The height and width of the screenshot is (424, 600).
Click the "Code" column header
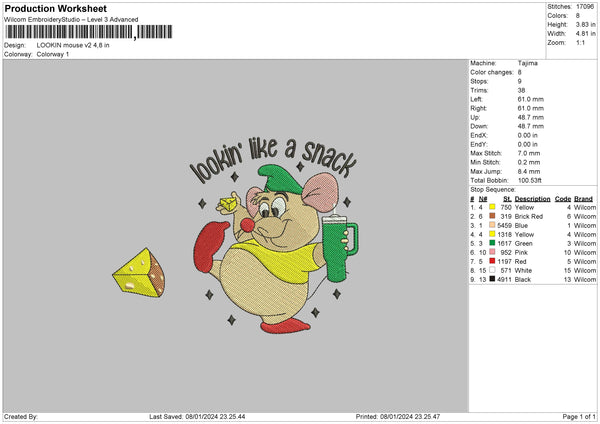coord(562,199)
